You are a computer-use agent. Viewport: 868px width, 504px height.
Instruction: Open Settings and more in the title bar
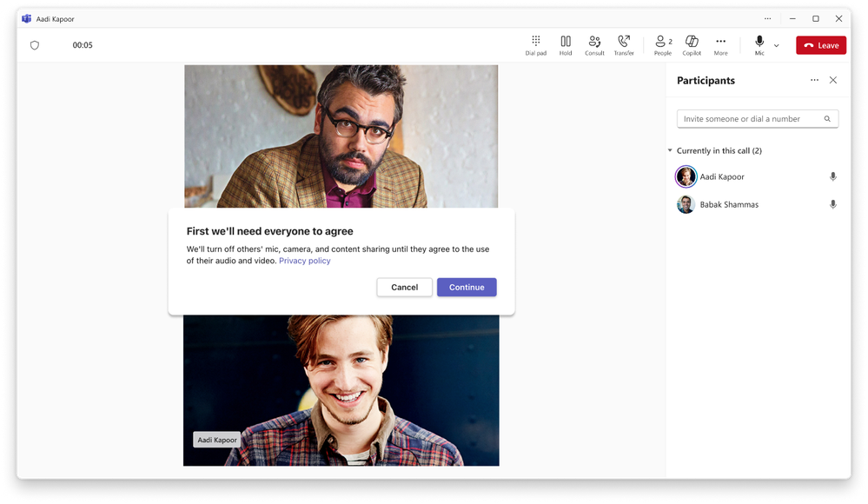pyautogui.click(x=766, y=18)
